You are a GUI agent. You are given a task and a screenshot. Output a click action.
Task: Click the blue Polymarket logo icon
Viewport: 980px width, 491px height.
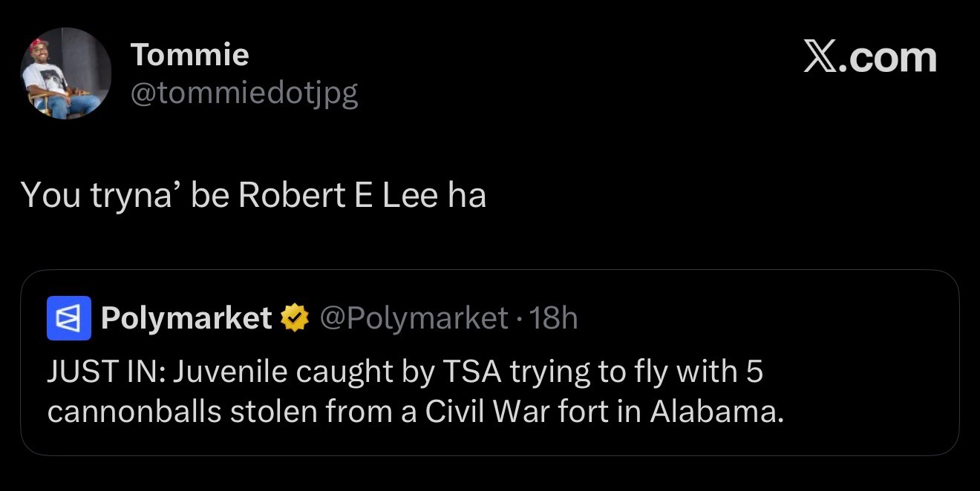click(69, 318)
